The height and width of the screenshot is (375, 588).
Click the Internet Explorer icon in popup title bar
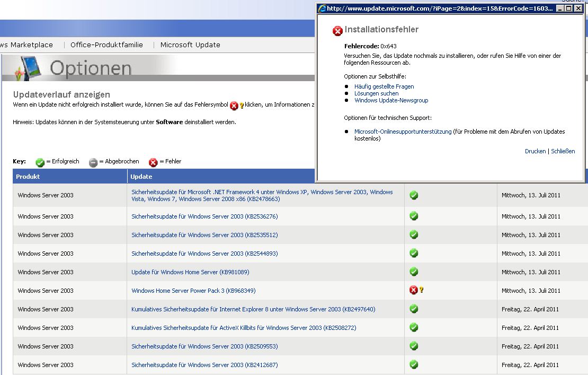click(322, 8)
